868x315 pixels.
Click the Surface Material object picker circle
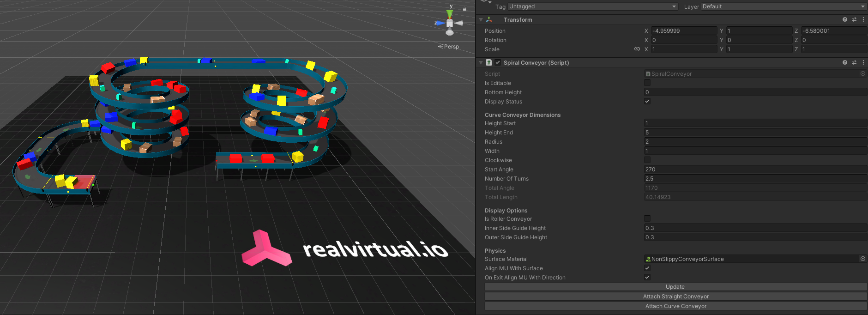click(862, 259)
